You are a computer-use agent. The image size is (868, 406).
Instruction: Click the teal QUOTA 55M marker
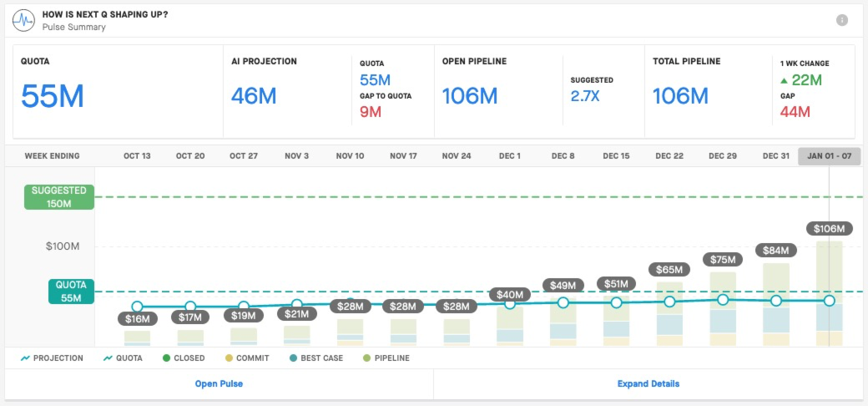(71, 292)
